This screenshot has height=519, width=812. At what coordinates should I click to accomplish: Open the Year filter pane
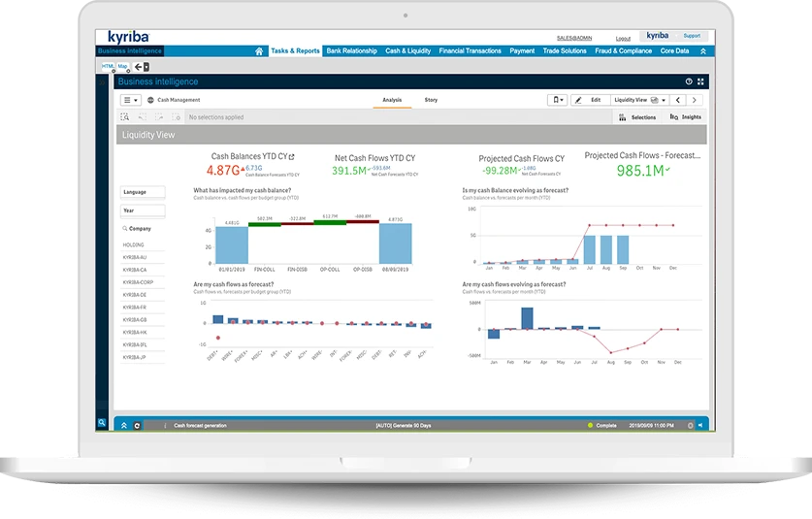tap(143, 211)
